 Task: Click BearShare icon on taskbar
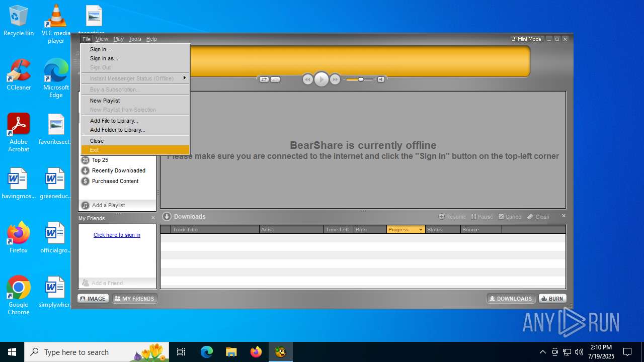[280, 352]
